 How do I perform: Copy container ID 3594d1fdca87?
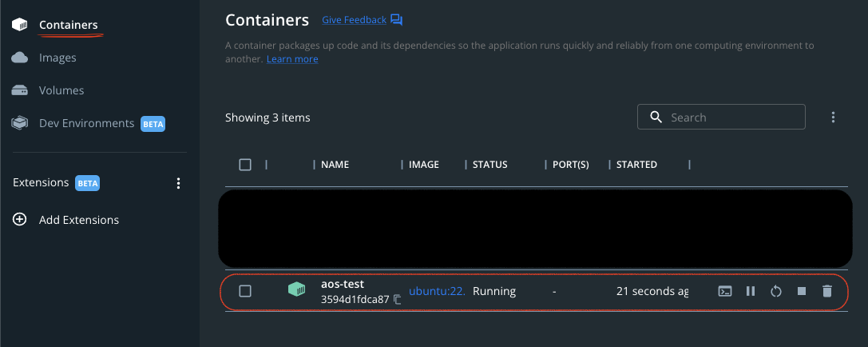tap(397, 300)
